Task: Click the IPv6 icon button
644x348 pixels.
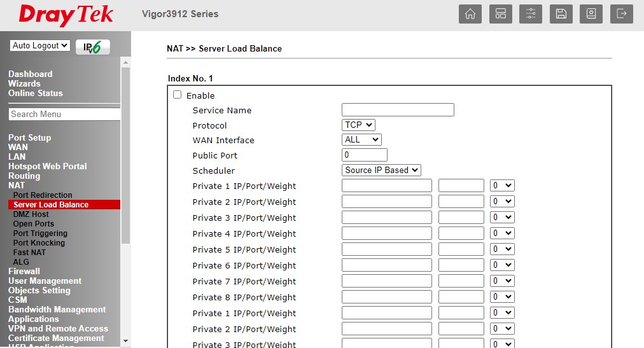Action: click(x=92, y=47)
